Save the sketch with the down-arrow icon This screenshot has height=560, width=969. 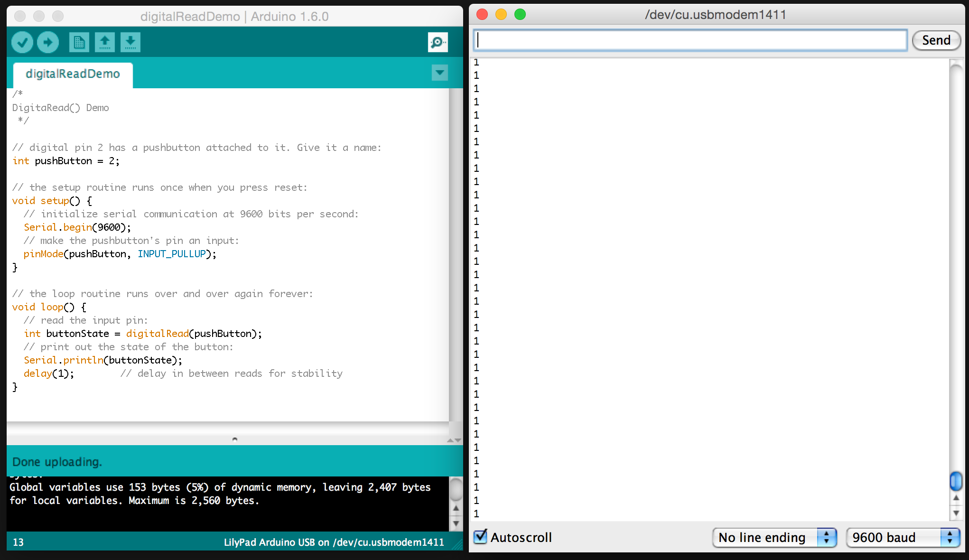point(130,42)
